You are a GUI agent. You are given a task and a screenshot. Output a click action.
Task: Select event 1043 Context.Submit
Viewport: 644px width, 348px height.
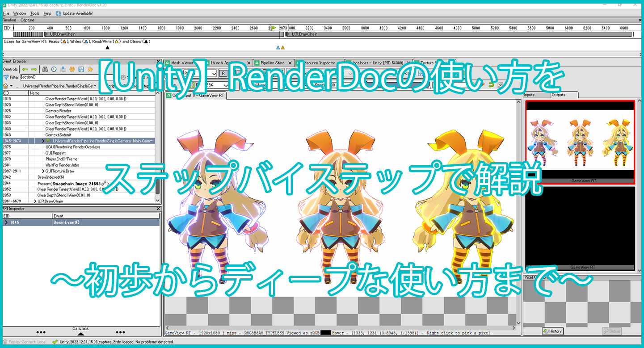(x=79, y=135)
